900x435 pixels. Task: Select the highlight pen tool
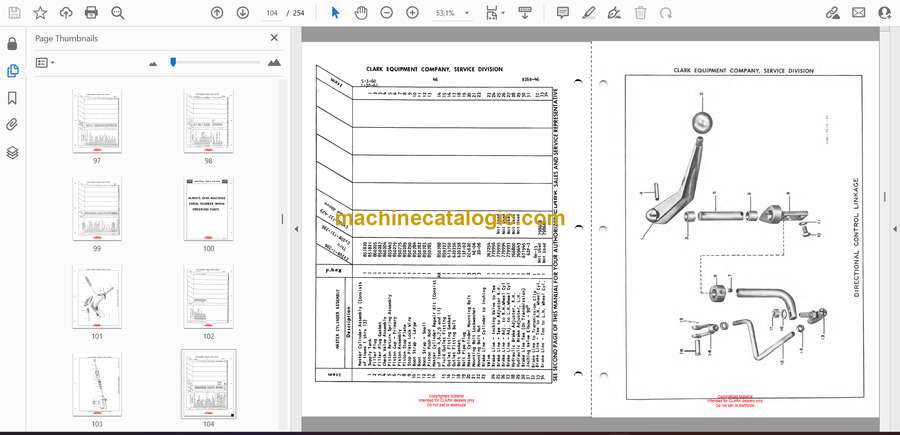tap(588, 13)
